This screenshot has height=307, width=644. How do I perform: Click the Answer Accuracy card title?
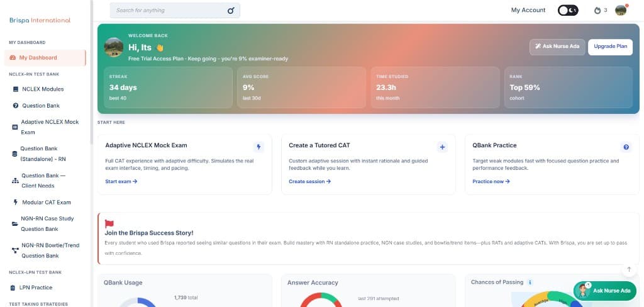click(x=313, y=282)
